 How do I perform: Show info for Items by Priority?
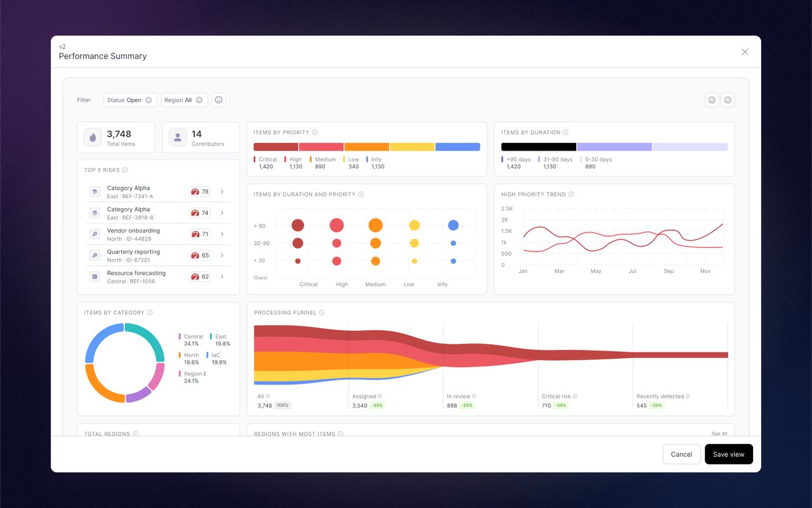tap(315, 133)
